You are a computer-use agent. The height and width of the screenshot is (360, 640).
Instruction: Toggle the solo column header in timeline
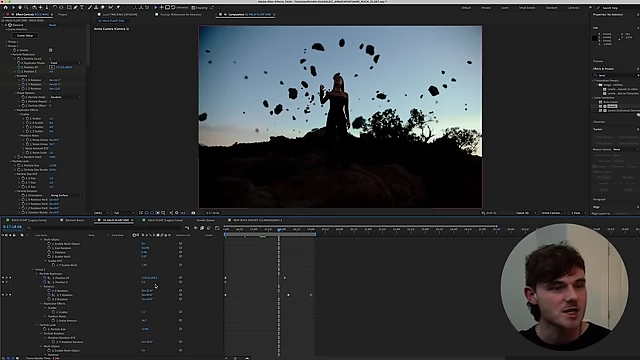tap(10, 235)
